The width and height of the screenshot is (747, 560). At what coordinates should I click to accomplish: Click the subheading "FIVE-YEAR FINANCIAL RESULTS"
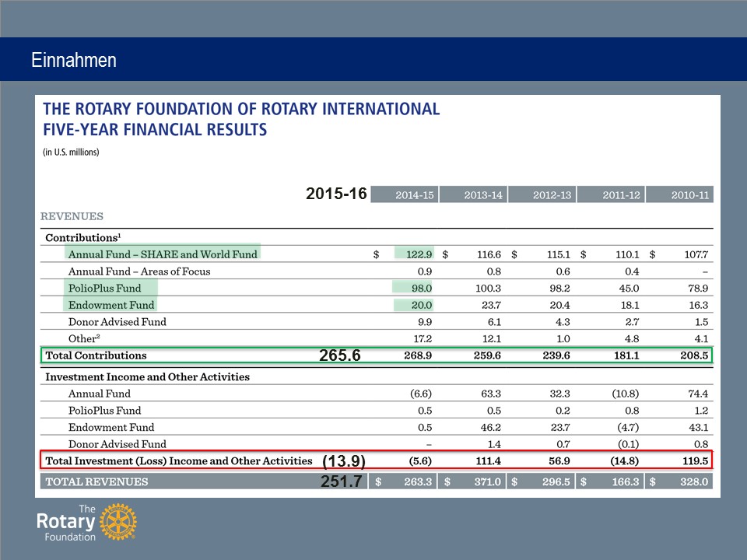(x=155, y=130)
